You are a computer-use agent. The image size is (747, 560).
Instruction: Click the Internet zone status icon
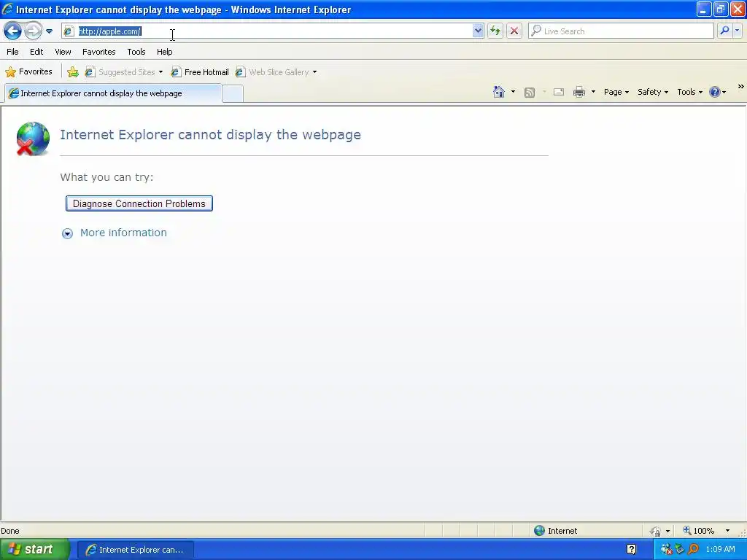coord(539,531)
